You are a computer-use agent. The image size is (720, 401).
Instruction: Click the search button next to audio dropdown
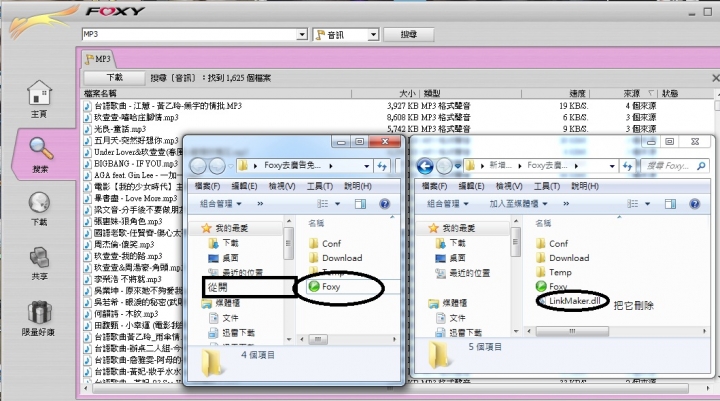[x=409, y=34]
